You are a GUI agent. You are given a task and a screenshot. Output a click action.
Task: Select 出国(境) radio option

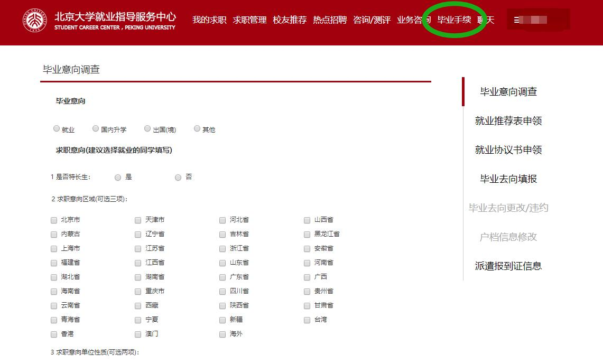[147, 128]
